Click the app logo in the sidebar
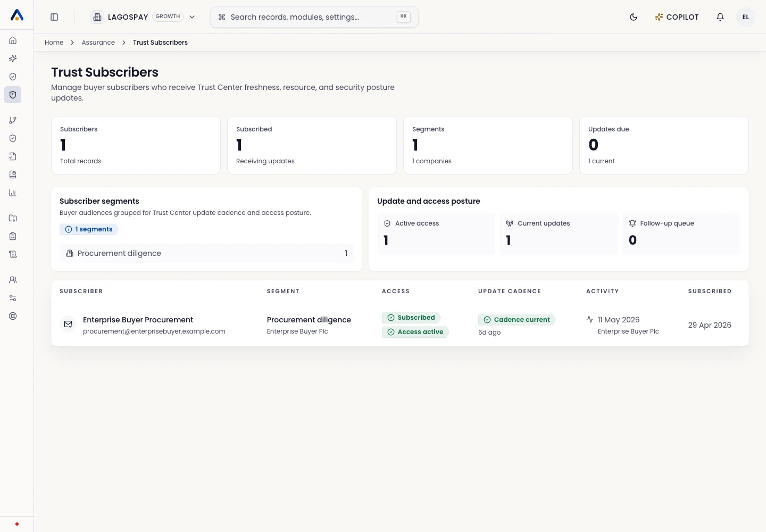 [17, 15]
